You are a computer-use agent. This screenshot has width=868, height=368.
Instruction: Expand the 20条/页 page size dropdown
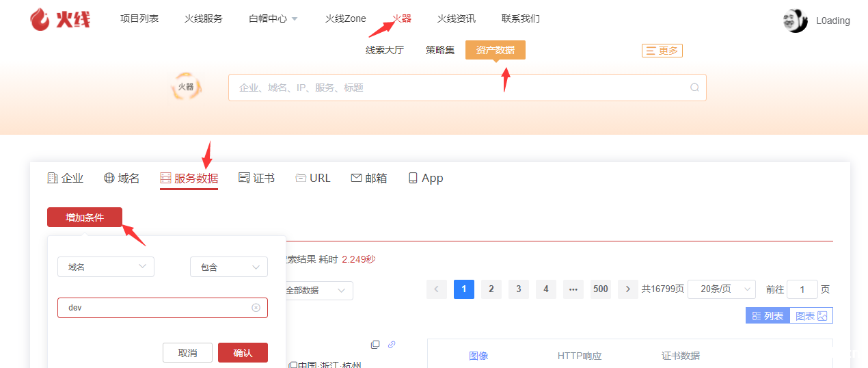(x=721, y=289)
